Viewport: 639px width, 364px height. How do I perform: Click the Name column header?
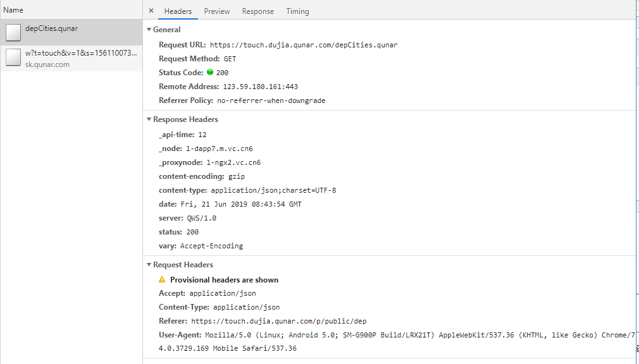13,10
